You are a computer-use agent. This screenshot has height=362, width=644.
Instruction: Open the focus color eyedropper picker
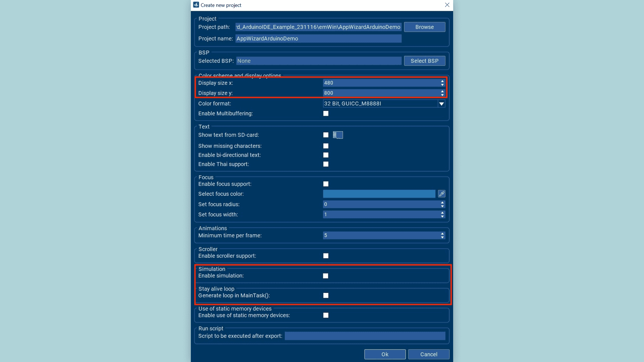[x=442, y=194]
